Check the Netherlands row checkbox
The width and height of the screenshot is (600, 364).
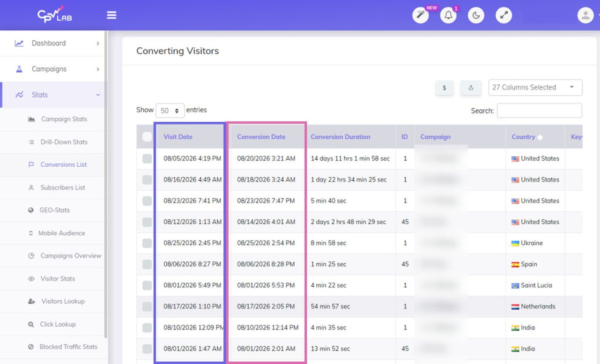tap(147, 306)
